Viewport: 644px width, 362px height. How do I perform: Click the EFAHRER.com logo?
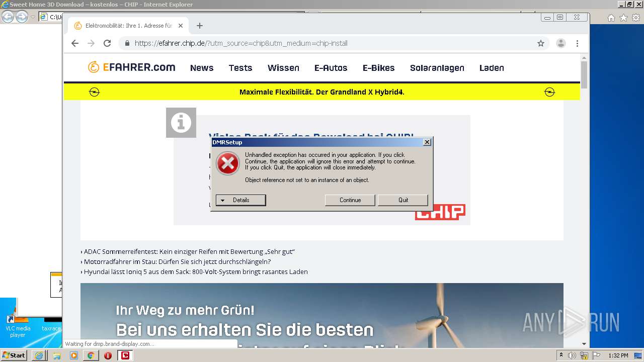pyautogui.click(x=132, y=67)
